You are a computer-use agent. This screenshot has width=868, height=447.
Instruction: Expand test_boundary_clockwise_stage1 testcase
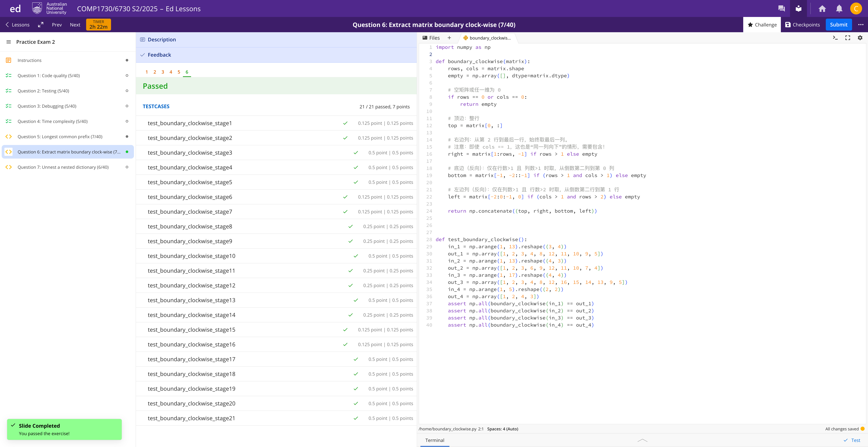276,123
